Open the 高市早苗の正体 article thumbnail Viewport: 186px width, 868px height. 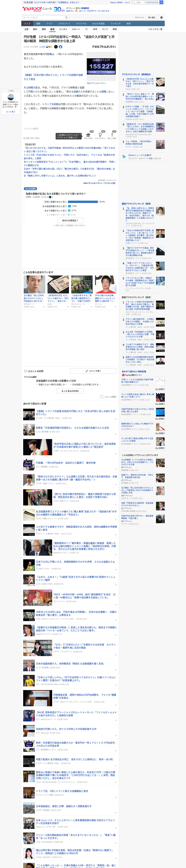pos(38,447)
